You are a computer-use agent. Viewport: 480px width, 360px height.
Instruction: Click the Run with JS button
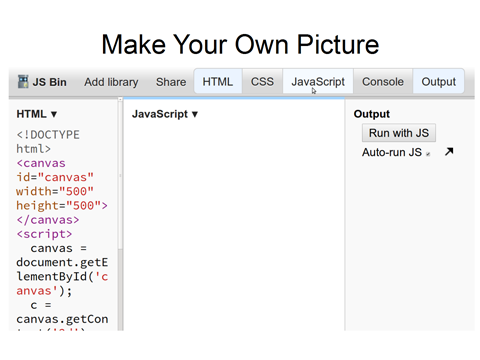tap(399, 133)
